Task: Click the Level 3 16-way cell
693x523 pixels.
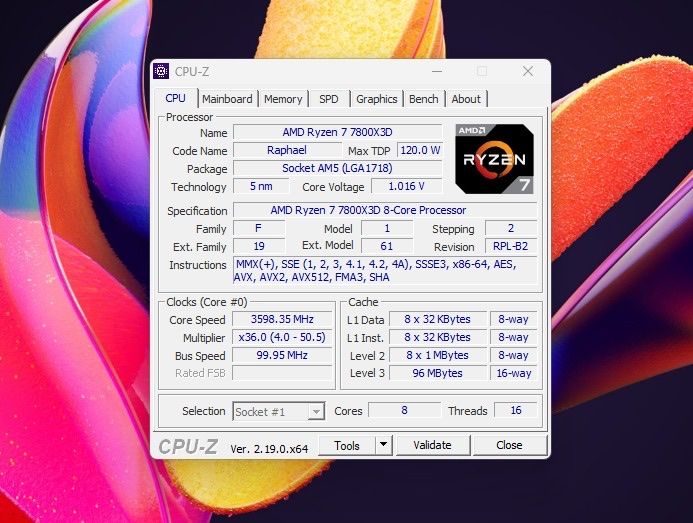Action: click(513, 373)
